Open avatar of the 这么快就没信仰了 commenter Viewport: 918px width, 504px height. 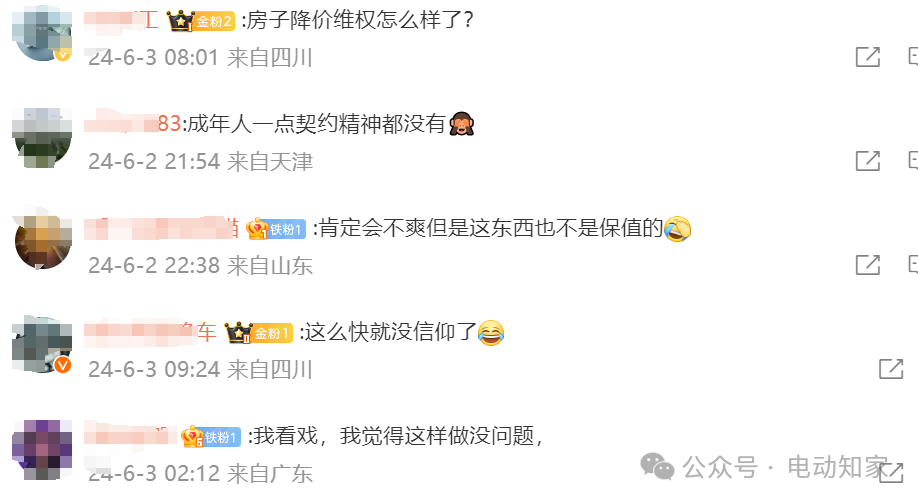pyautogui.click(x=42, y=344)
